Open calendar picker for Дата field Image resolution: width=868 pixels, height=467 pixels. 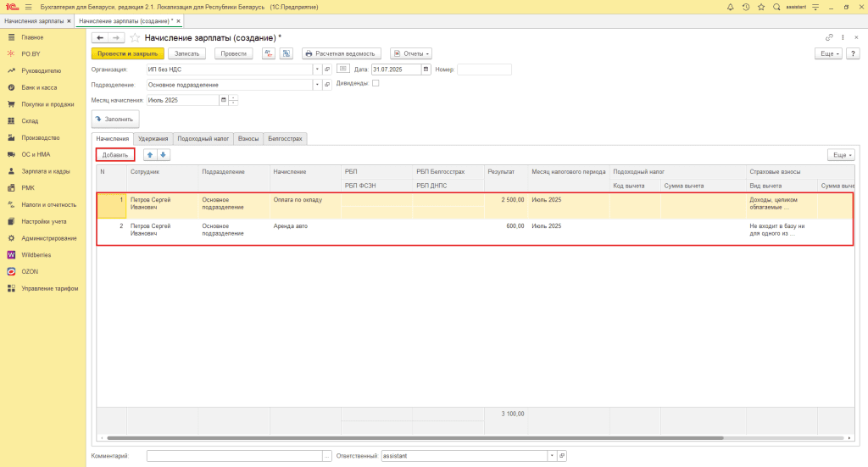point(426,69)
